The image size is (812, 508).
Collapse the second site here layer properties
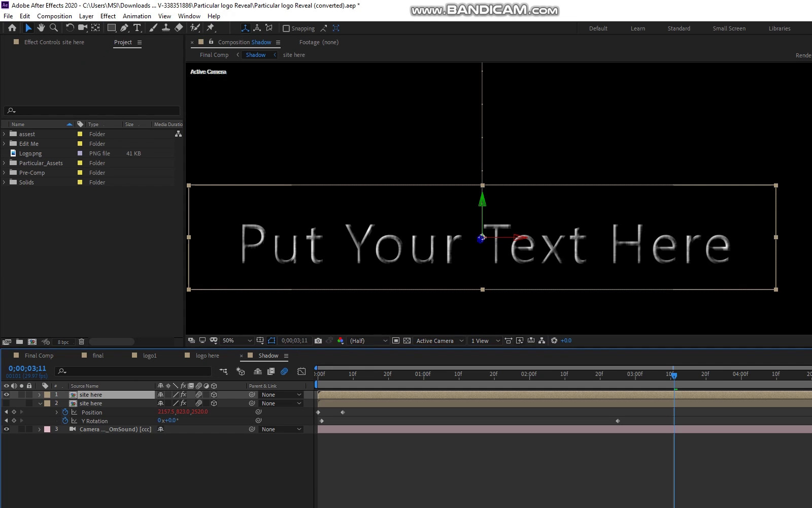coord(40,403)
